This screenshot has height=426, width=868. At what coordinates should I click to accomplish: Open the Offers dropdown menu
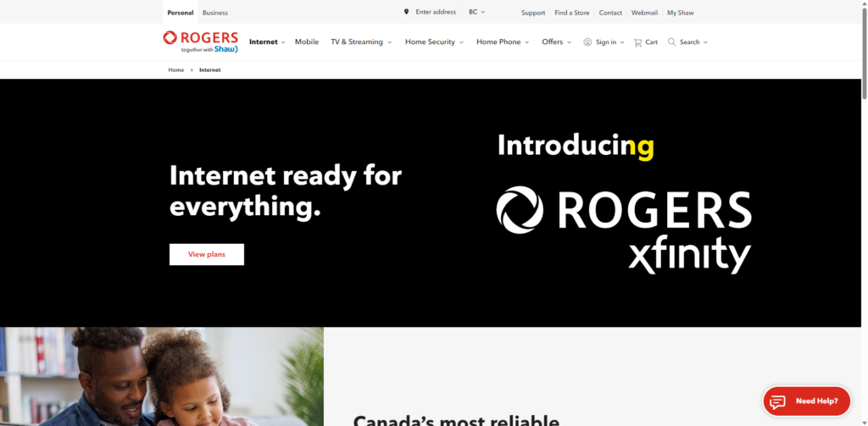tap(556, 41)
